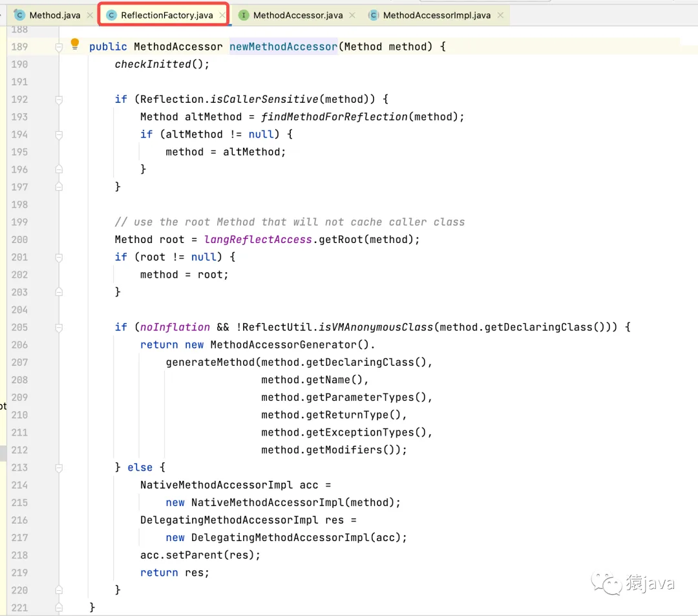
Task: Click the ReflectionFactory.java class icon
Action: click(x=111, y=15)
